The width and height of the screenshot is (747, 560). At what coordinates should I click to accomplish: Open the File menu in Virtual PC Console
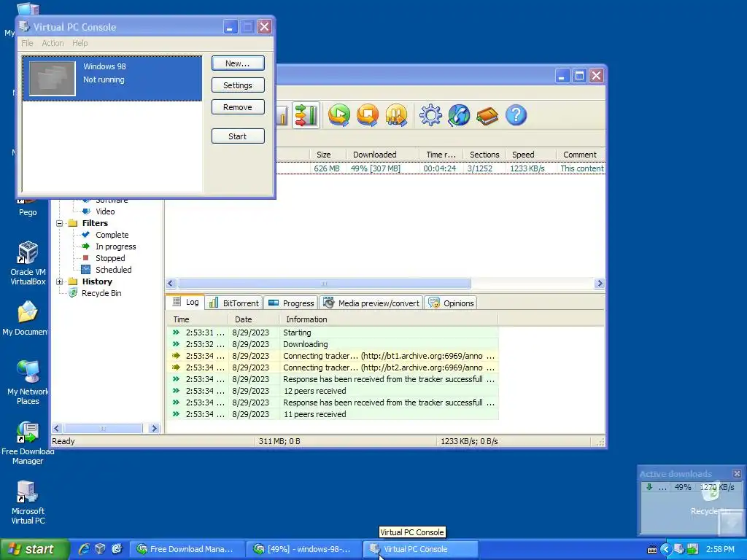point(27,43)
